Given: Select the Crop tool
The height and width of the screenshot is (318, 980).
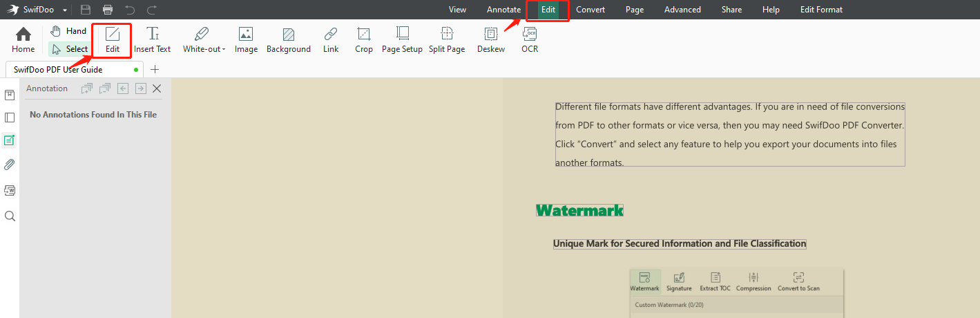Looking at the screenshot, I should click(364, 40).
